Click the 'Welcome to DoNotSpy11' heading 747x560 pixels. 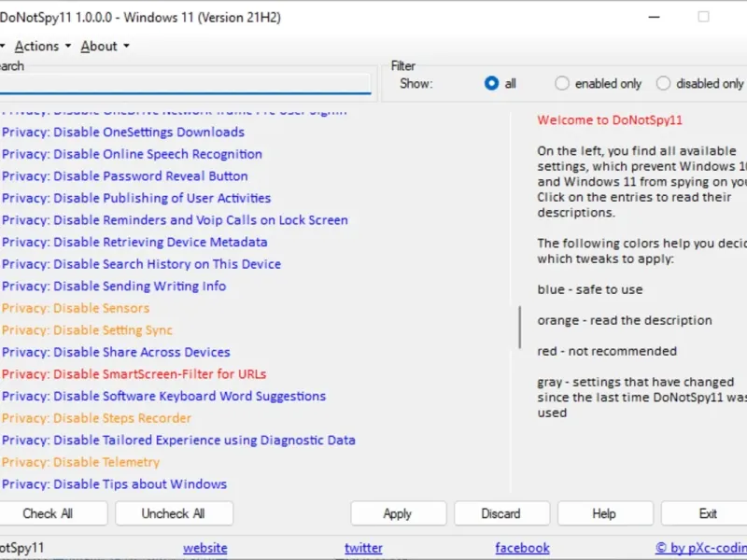[x=610, y=120]
